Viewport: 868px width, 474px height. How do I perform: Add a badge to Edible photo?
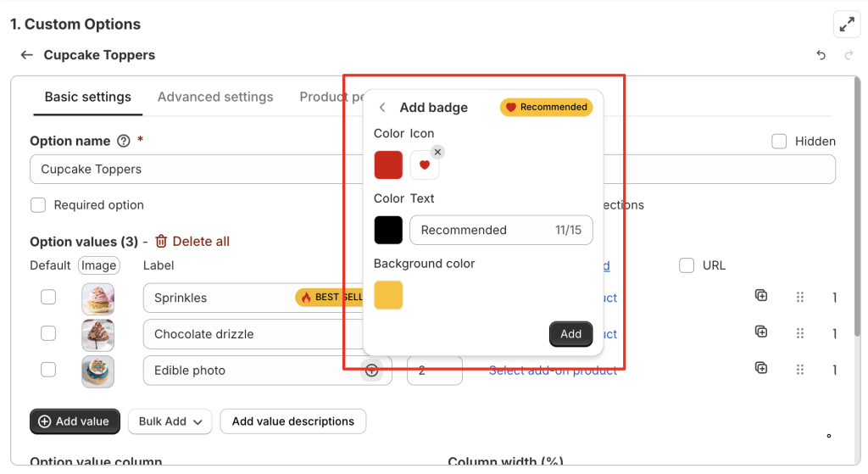click(371, 370)
